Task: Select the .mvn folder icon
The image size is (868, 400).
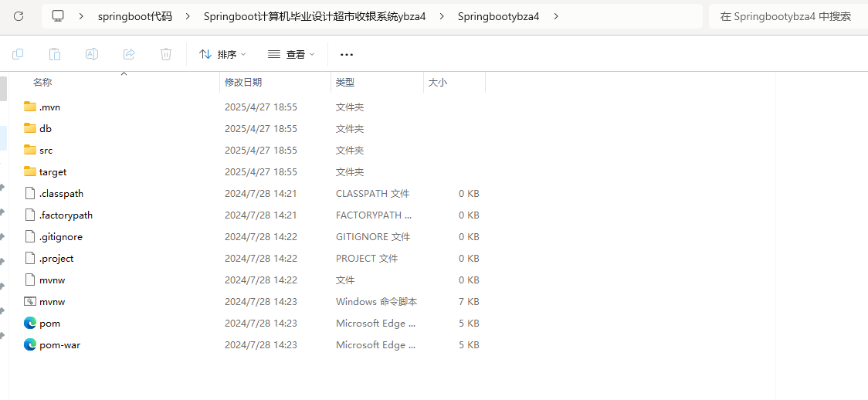Action: click(x=30, y=107)
